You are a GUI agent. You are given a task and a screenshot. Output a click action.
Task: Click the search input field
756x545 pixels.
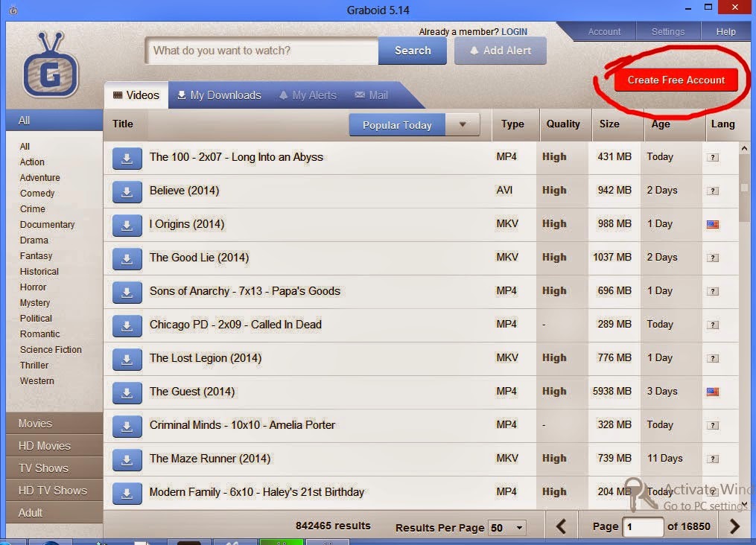(x=262, y=51)
